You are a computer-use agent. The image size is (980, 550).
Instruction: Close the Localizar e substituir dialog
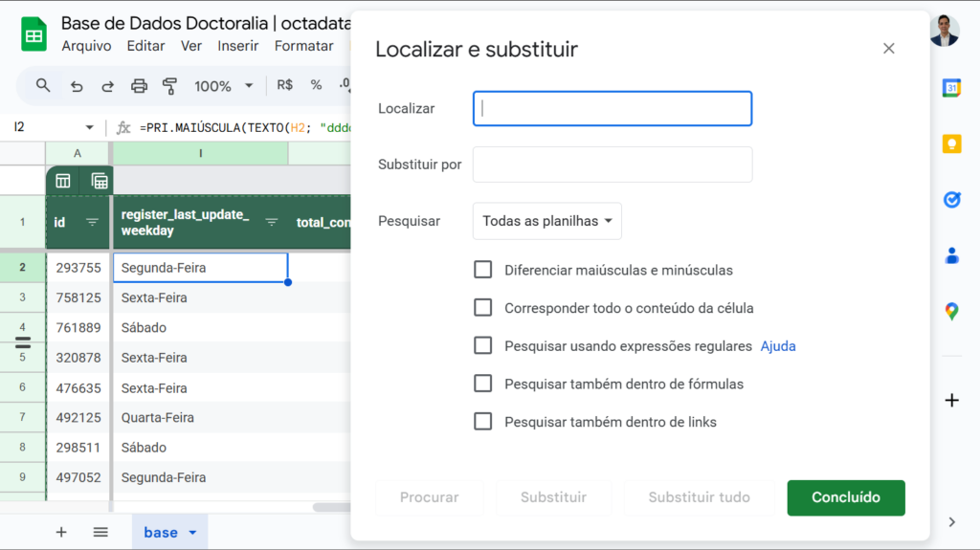click(889, 49)
